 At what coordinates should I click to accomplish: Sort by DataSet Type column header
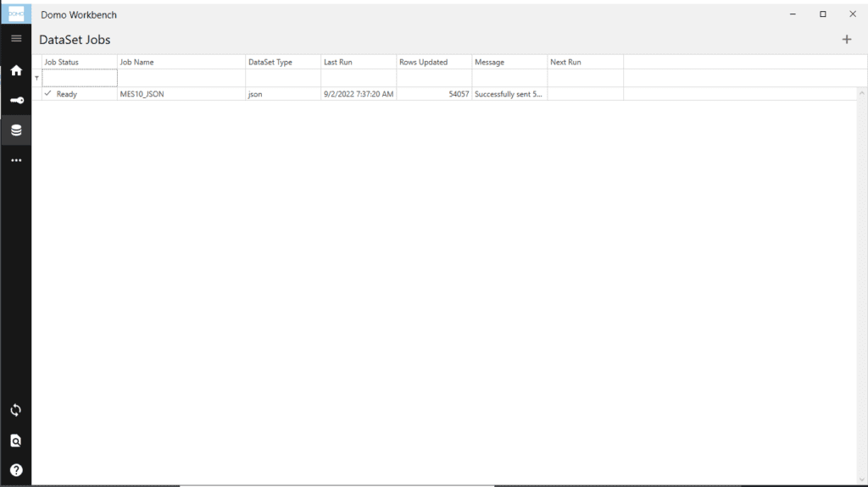283,62
